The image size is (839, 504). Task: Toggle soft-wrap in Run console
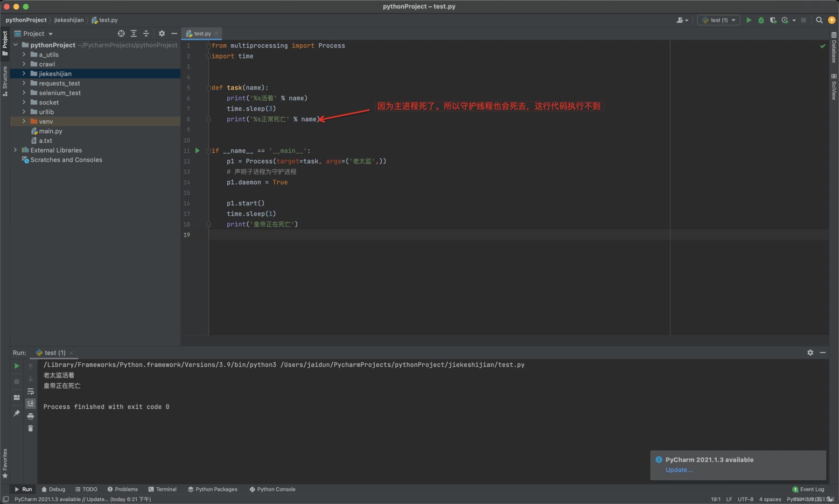pyautogui.click(x=30, y=392)
